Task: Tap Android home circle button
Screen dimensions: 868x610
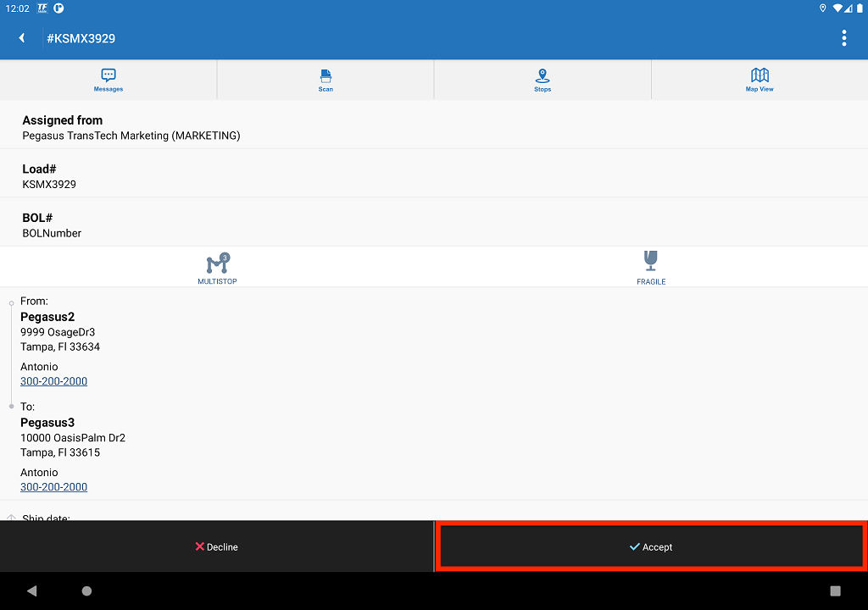Action: [x=87, y=591]
